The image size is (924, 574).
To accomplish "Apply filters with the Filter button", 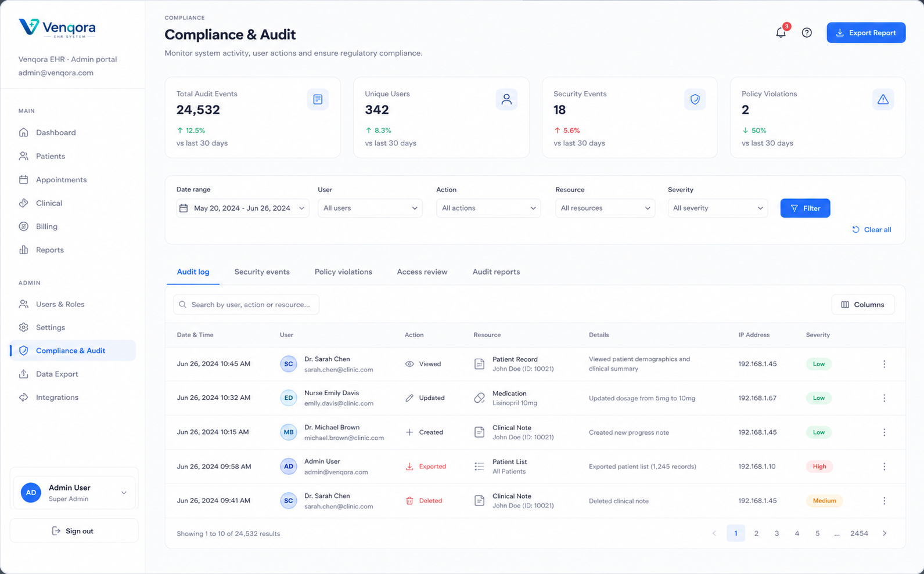I will click(x=805, y=208).
